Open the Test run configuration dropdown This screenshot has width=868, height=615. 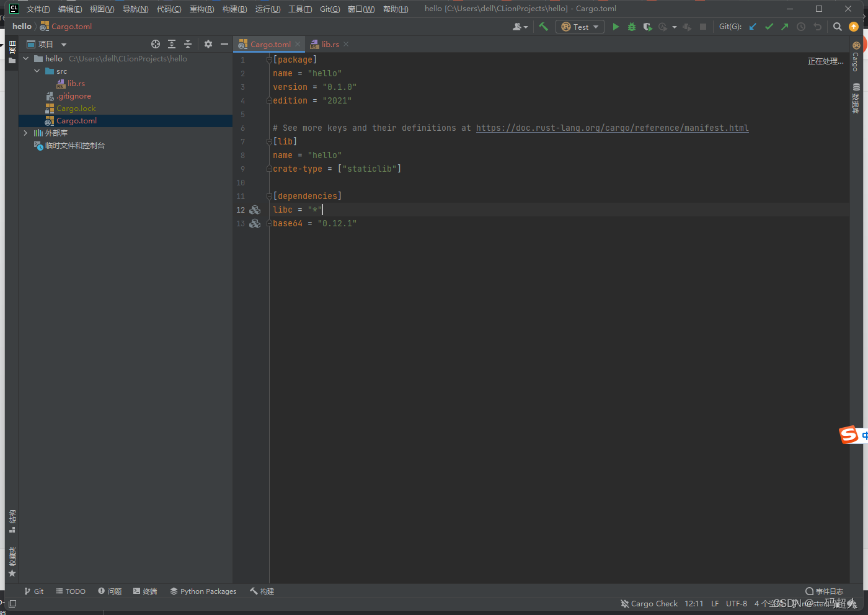580,27
